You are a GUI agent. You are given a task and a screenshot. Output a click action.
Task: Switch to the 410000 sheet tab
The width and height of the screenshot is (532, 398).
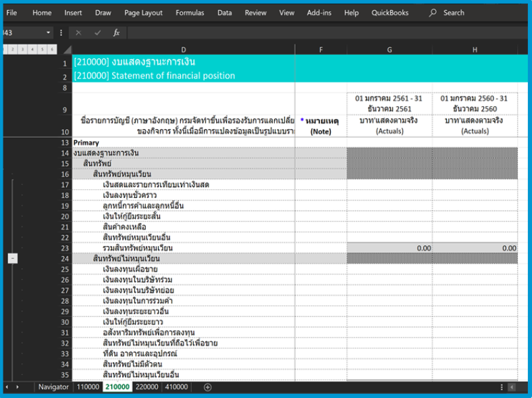coord(176,387)
